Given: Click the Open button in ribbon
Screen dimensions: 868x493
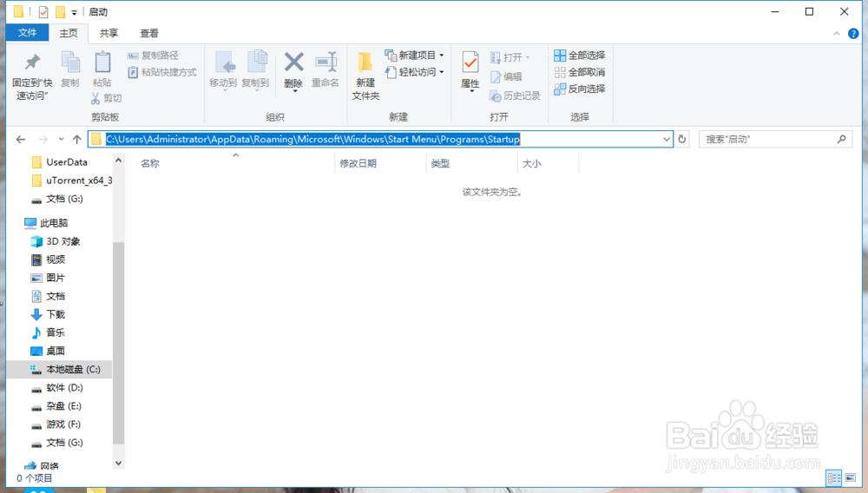Looking at the screenshot, I should [510, 57].
